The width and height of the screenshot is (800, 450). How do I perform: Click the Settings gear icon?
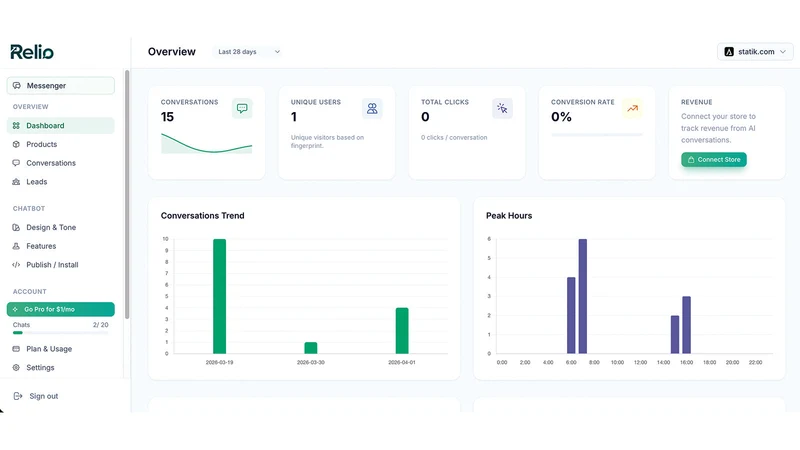point(16,367)
